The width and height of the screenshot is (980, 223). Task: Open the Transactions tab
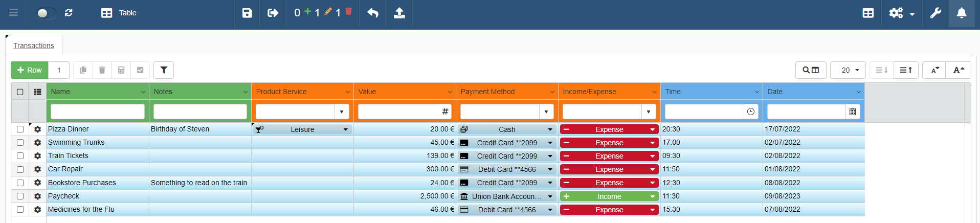34,46
